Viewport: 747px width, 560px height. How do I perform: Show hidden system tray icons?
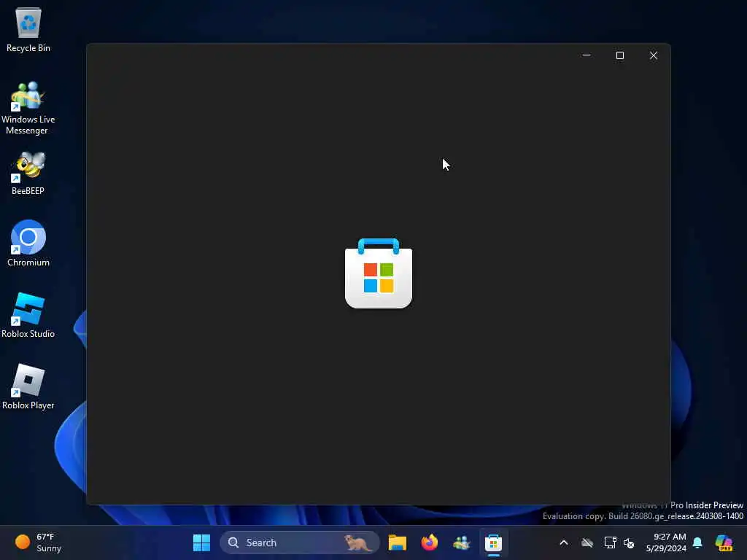click(x=564, y=542)
